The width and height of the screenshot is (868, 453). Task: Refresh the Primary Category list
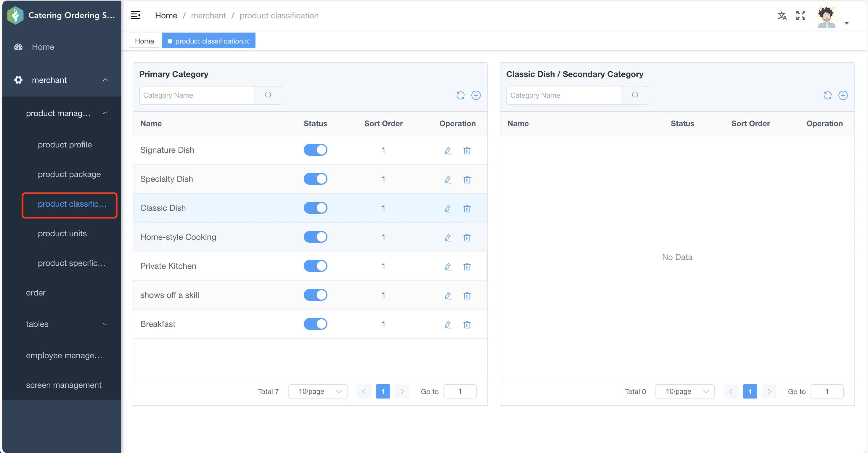coord(460,95)
